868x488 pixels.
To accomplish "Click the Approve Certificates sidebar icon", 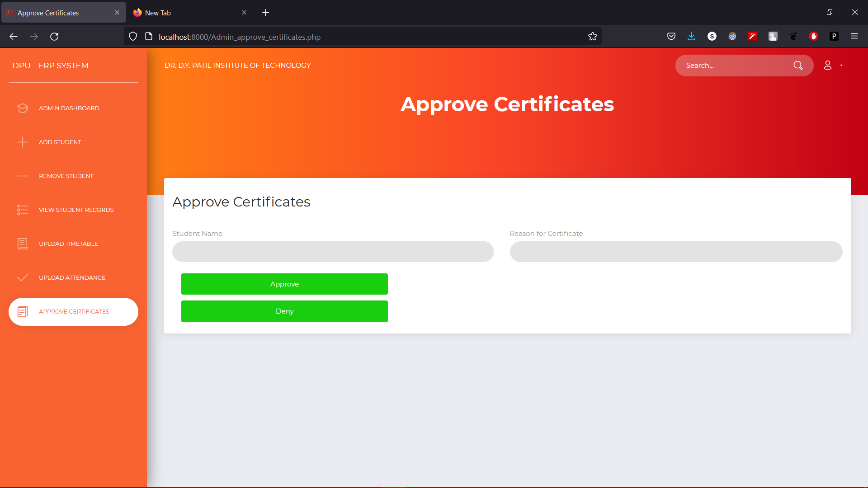I will (x=23, y=311).
